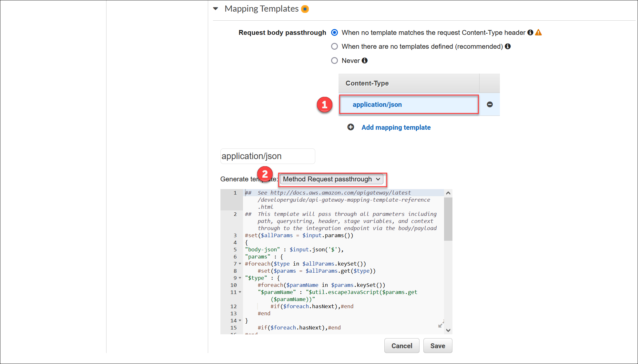The image size is (638, 364).
Task: Click the editor resize handle icon
Action: 441,324
